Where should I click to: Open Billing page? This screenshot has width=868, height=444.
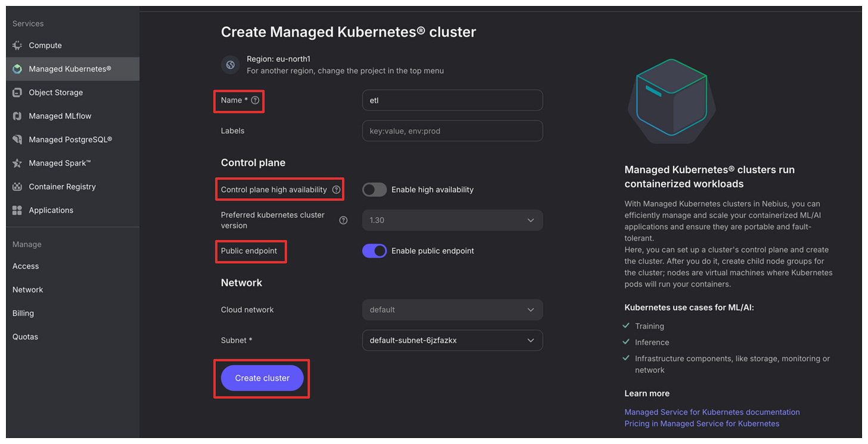[23, 313]
